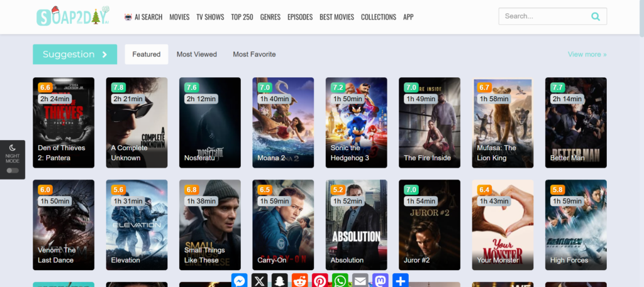Click the Night Mode moon icon
644x287 pixels.
click(13, 148)
